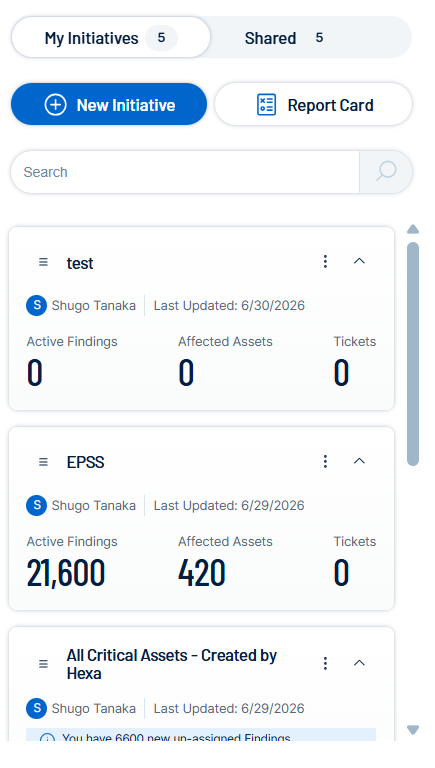This screenshot has width=435, height=768.
Task: Open more options for All Critical Assets
Action: [325, 664]
